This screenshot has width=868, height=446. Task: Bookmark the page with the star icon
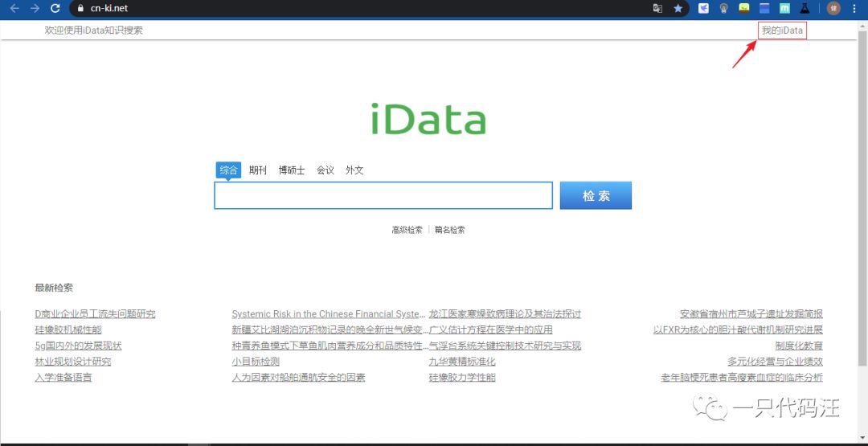coord(678,8)
